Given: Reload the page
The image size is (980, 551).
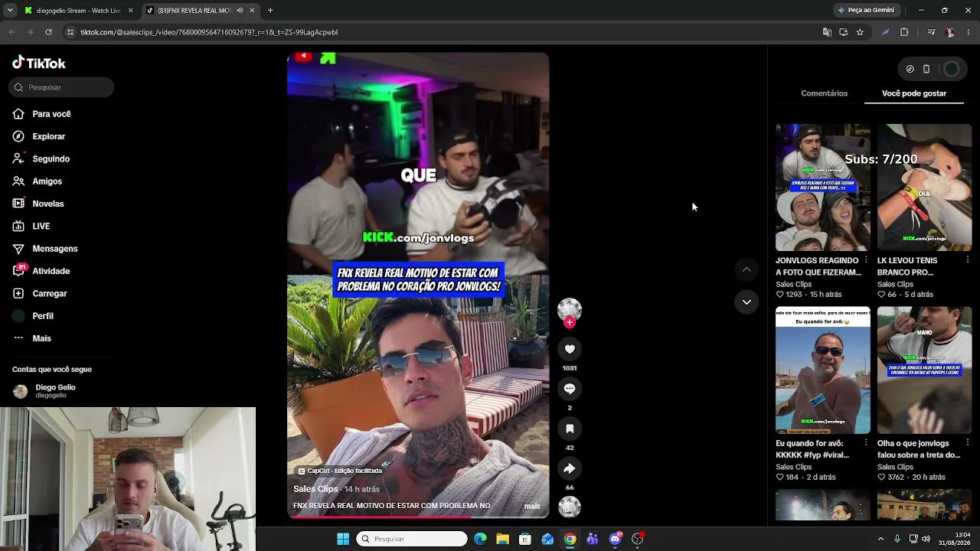Looking at the screenshot, I should [x=48, y=32].
